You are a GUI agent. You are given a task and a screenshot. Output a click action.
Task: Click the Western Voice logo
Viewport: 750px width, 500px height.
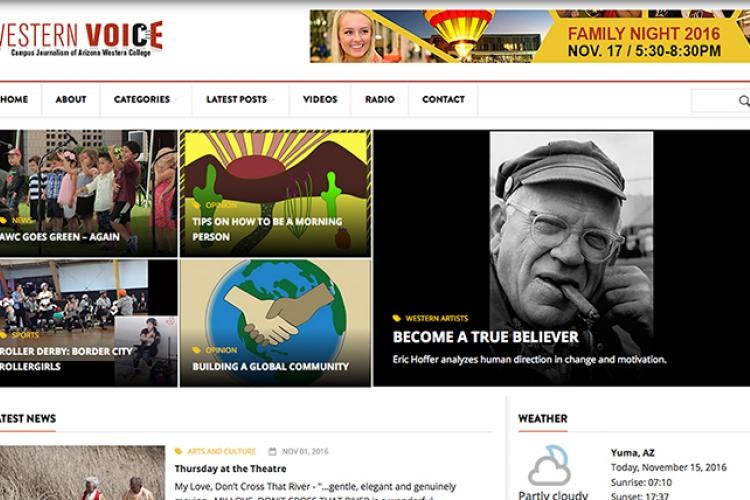tap(80, 38)
